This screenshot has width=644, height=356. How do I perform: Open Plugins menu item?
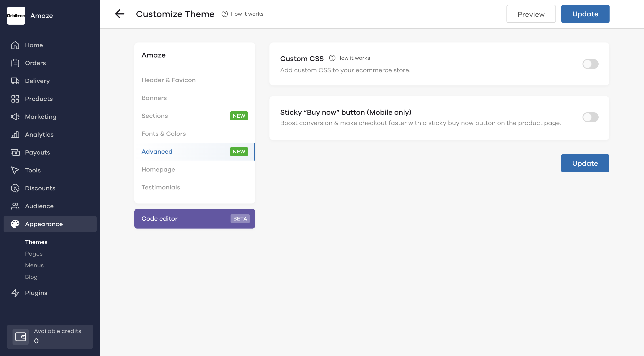pos(50,293)
